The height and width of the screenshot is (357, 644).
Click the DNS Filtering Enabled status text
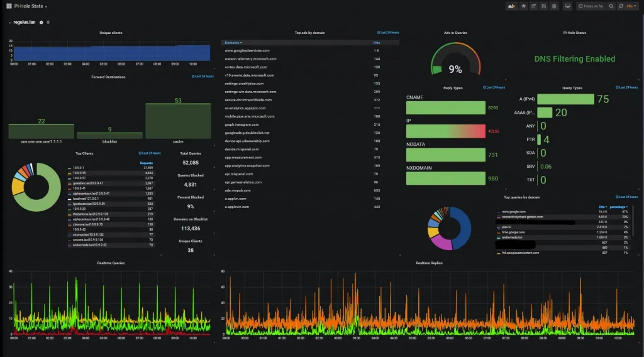coord(575,58)
